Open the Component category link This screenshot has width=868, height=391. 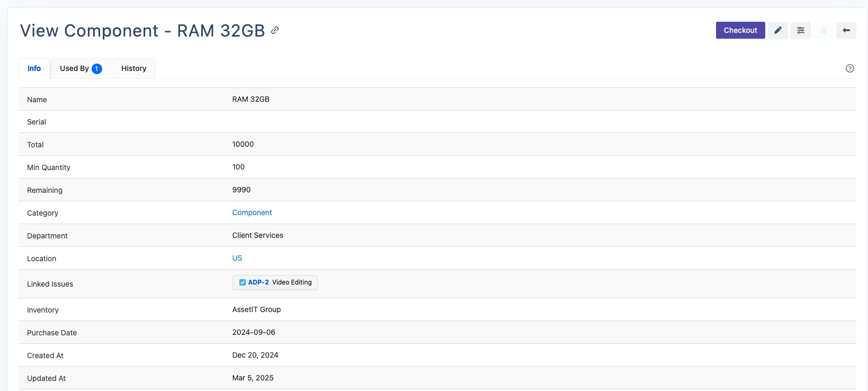point(252,212)
